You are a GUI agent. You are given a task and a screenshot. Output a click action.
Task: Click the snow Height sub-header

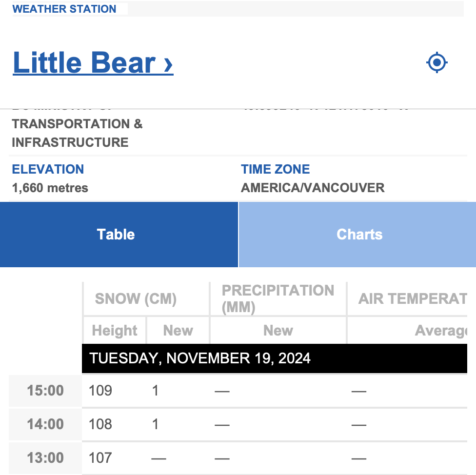pyautogui.click(x=115, y=330)
